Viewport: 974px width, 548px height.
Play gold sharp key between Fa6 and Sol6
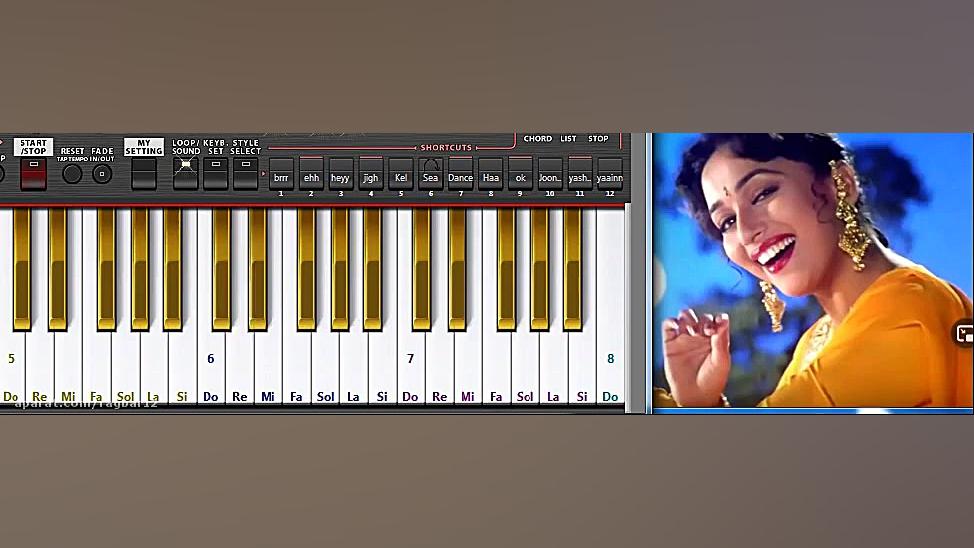click(x=306, y=268)
